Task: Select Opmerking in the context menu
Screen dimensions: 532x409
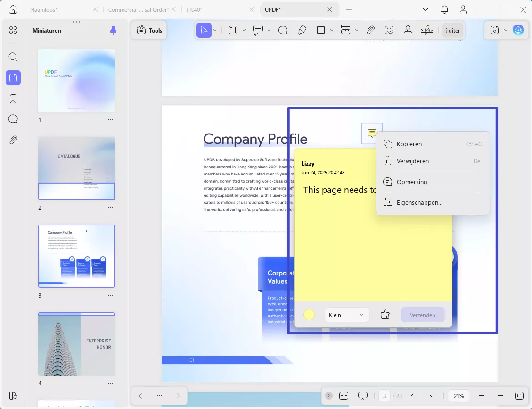Action: pos(433,182)
